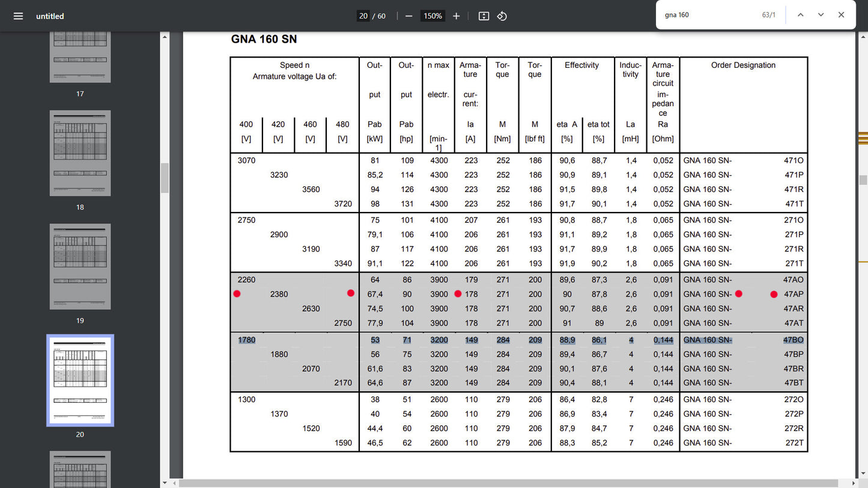Go to next search result
Viewport: 868px width, 488px height.
pyautogui.click(x=821, y=15)
